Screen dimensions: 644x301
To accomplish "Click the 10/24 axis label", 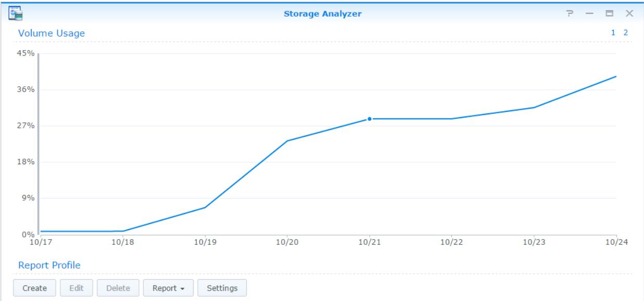I will pyautogui.click(x=616, y=242).
